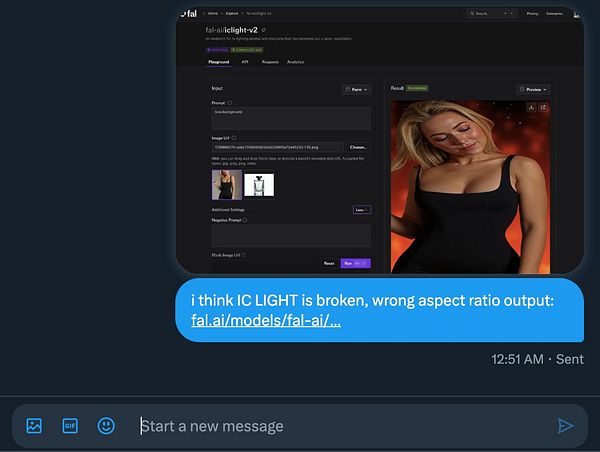Screen dimensions: 600x452
Task: Focus the Start a new message field
Action: 344,426
